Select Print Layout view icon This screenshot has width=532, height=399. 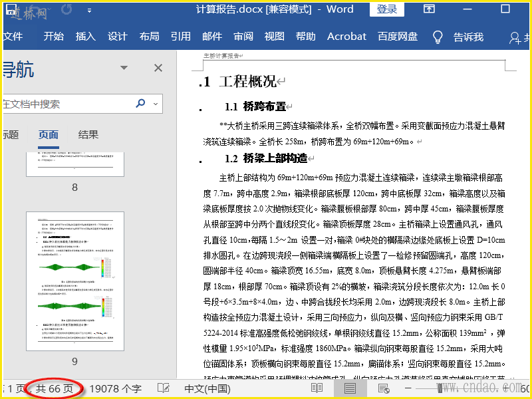350,388
